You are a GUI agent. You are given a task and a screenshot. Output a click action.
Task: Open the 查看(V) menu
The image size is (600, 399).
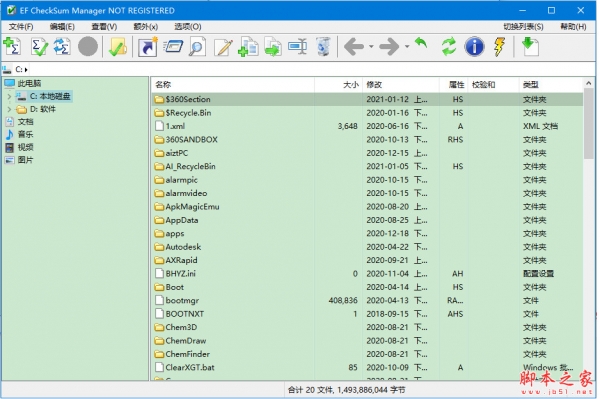[104, 27]
